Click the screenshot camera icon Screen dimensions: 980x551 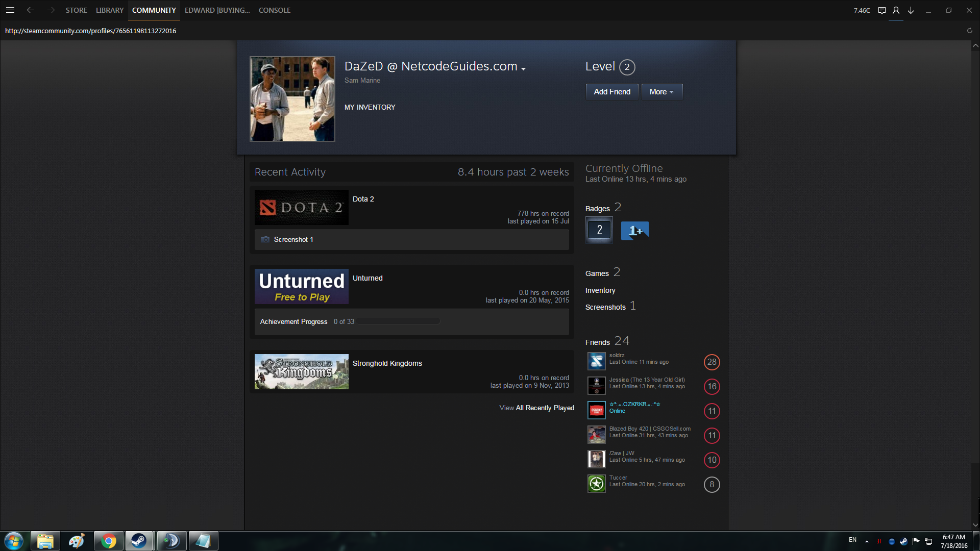[x=265, y=239]
